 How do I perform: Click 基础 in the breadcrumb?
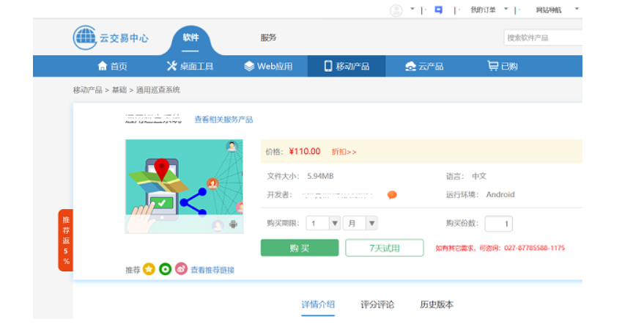[x=119, y=90]
